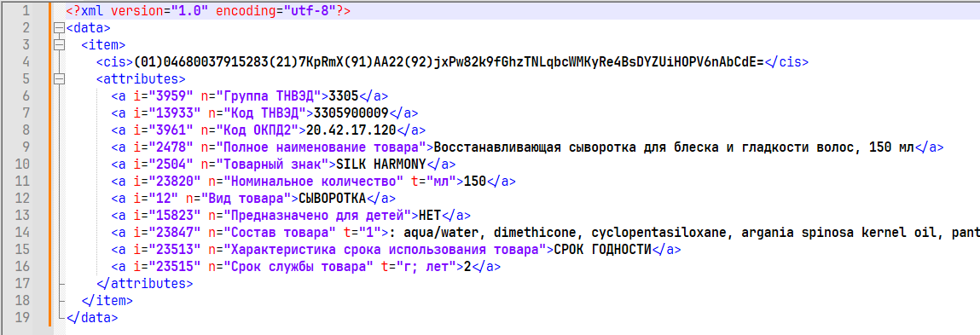
Task: Click line number 14 in the gutter
Action: (21, 232)
